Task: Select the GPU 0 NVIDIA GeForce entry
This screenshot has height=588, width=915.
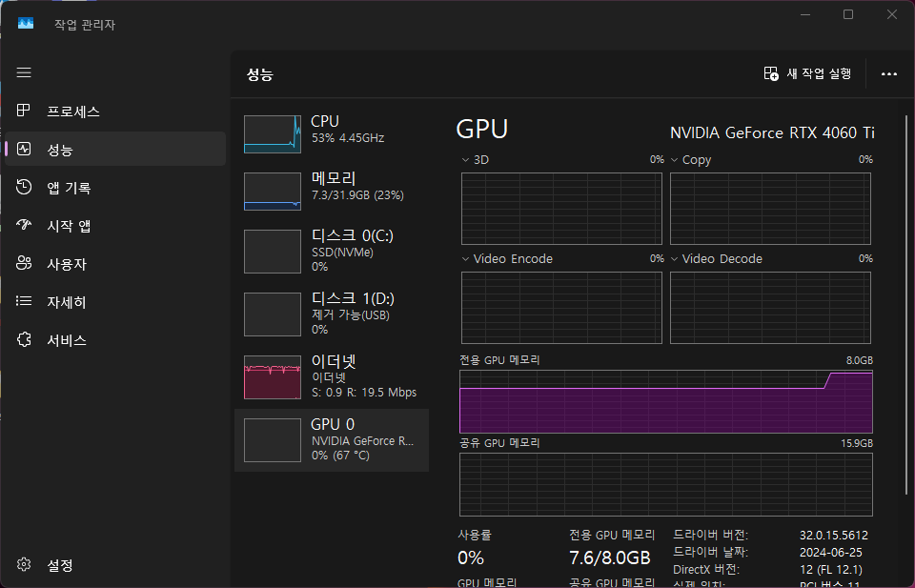Action: (x=332, y=440)
